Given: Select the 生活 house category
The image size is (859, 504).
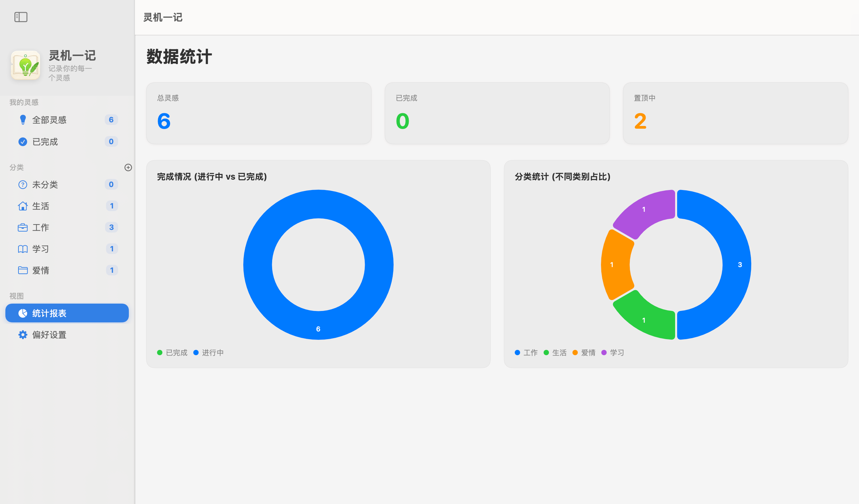Looking at the screenshot, I should tap(41, 206).
